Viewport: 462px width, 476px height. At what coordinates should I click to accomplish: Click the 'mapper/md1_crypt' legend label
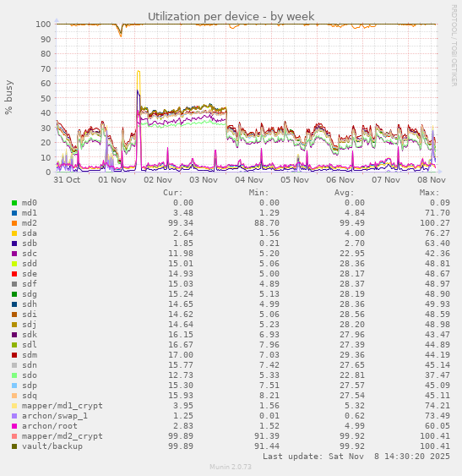point(63,406)
